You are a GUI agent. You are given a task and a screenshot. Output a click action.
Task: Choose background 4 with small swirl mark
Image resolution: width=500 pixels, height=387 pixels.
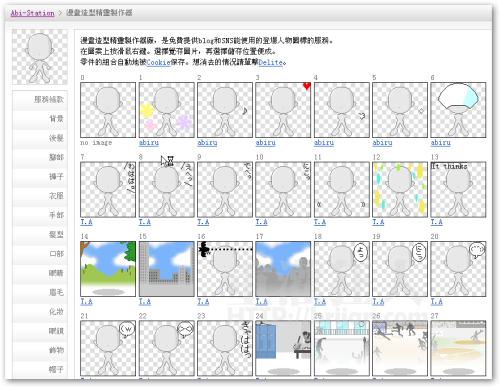coord(342,110)
